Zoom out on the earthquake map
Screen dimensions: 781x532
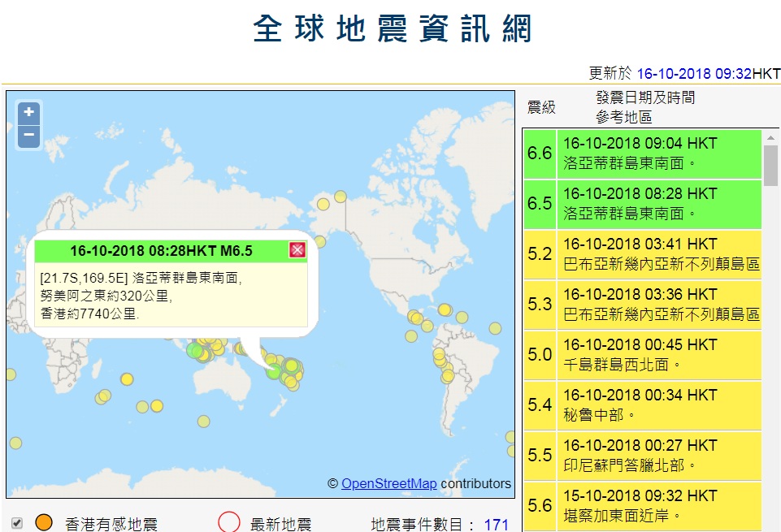(x=29, y=136)
